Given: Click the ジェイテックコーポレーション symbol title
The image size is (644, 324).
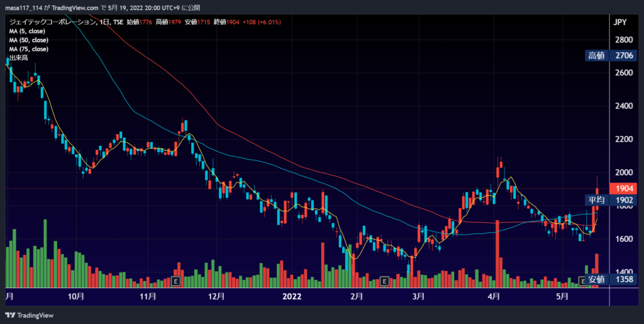Looking at the screenshot, I should tap(52, 23).
